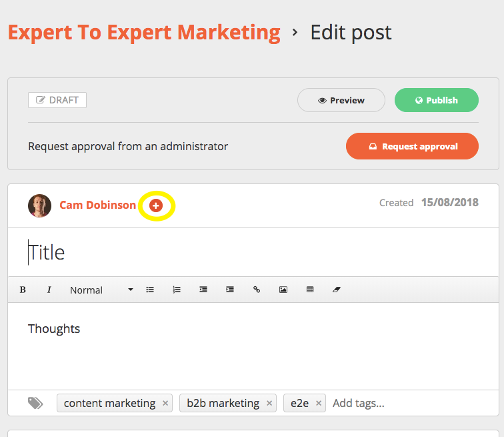Remove the content marketing tag
The height and width of the screenshot is (437, 504).
pyautogui.click(x=166, y=403)
